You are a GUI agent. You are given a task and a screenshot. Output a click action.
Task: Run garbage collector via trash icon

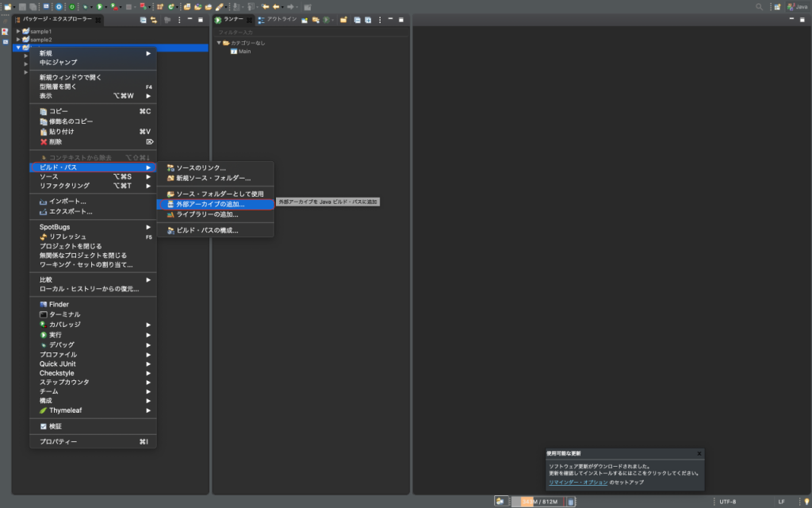click(x=571, y=501)
